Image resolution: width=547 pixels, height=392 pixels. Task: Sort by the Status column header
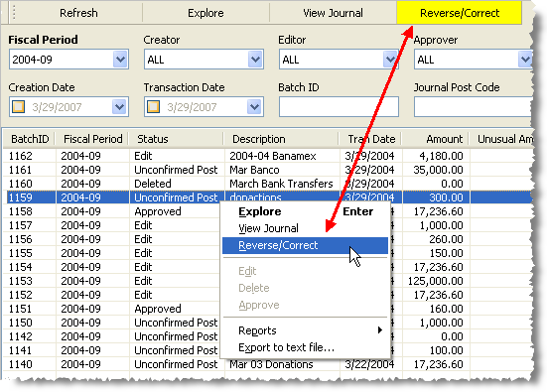[176, 139]
